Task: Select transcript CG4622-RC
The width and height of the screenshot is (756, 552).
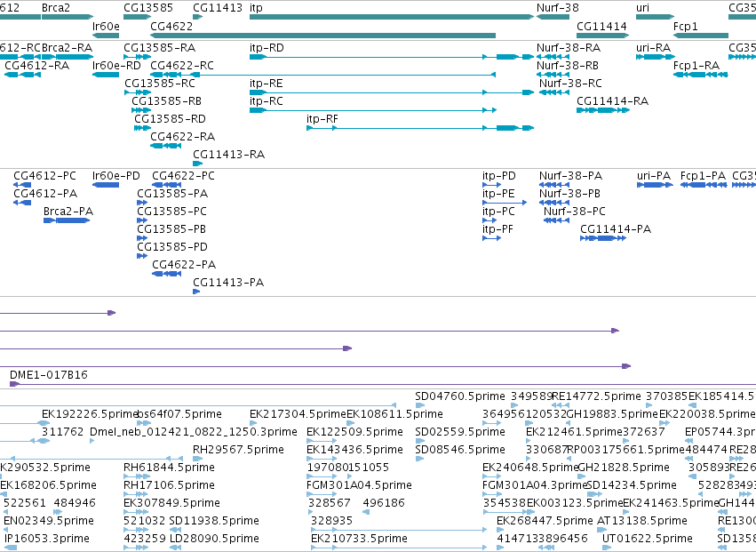Action: [323, 75]
